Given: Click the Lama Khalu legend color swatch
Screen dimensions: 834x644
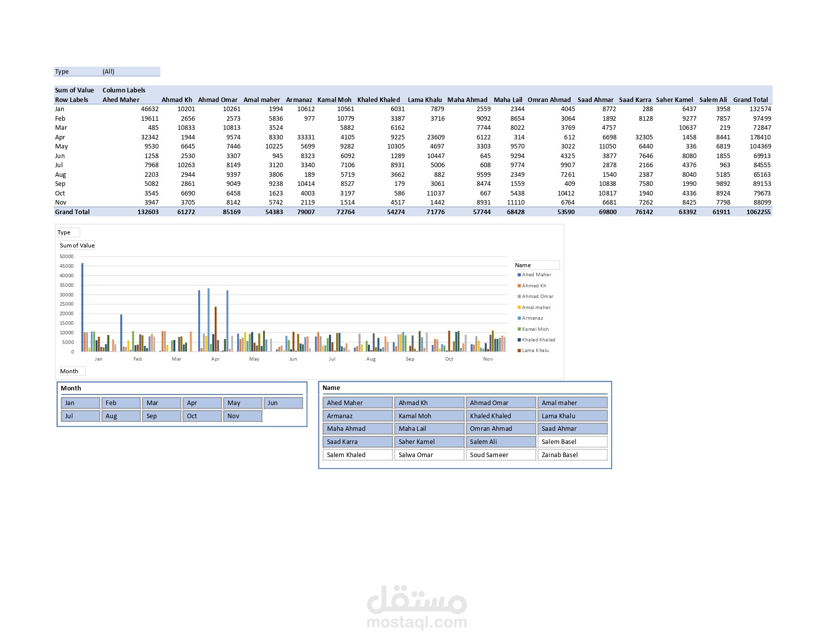Looking at the screenshot, I should 519,351.
